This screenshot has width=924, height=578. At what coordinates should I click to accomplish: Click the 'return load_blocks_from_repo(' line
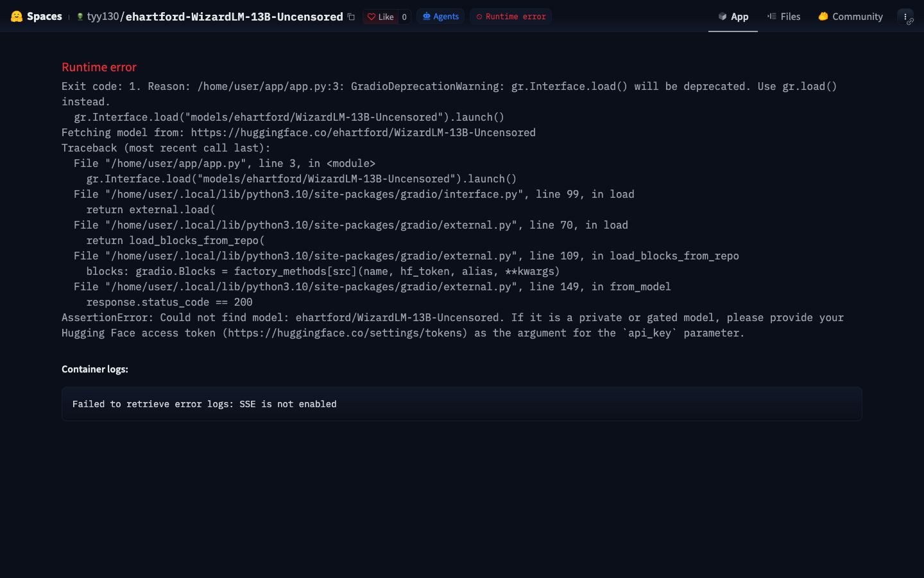click(x=175, y=240)
